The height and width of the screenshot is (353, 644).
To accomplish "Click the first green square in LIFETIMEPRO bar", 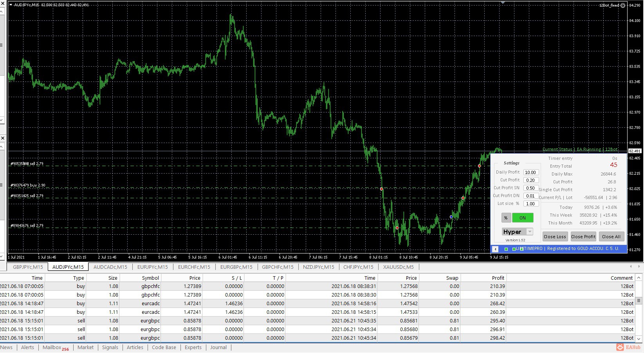I will (x=506, y=249).
